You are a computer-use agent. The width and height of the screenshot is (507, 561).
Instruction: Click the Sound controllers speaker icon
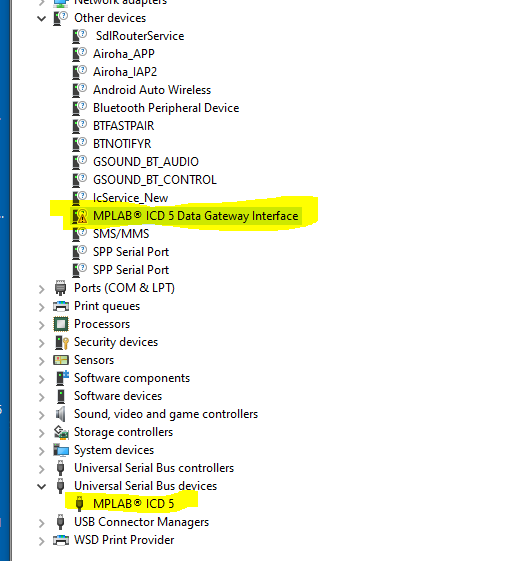coord(60,414)
